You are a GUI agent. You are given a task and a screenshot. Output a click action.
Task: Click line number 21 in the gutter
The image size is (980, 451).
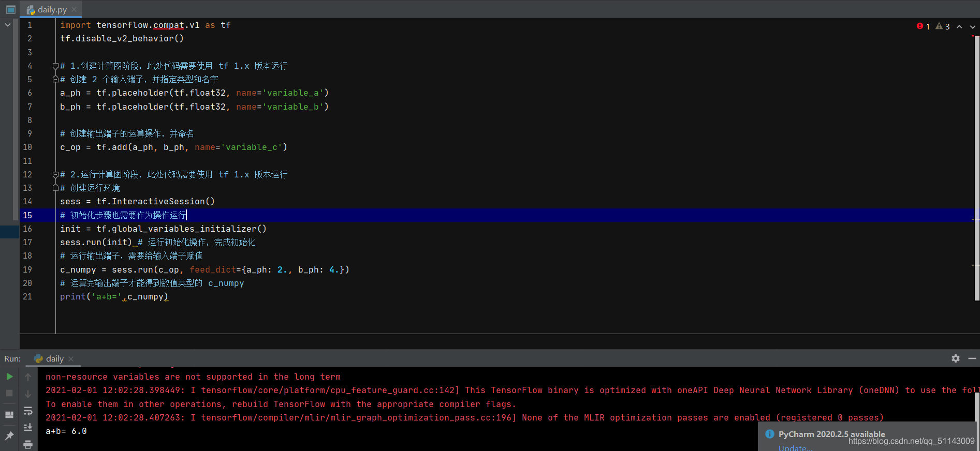pos(27,296)
